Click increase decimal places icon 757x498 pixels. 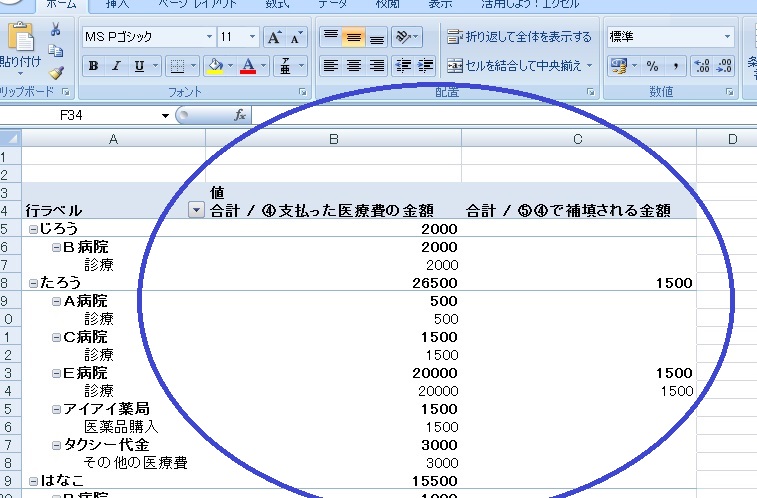701,66
